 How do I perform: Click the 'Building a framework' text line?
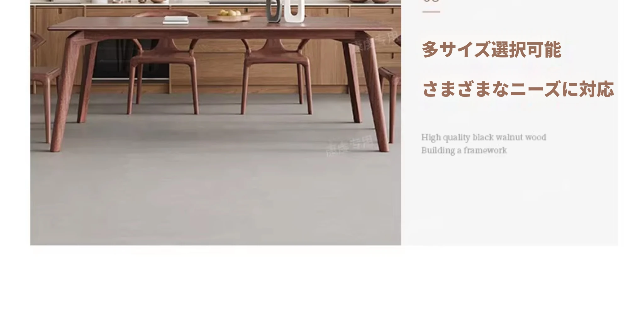464,150
